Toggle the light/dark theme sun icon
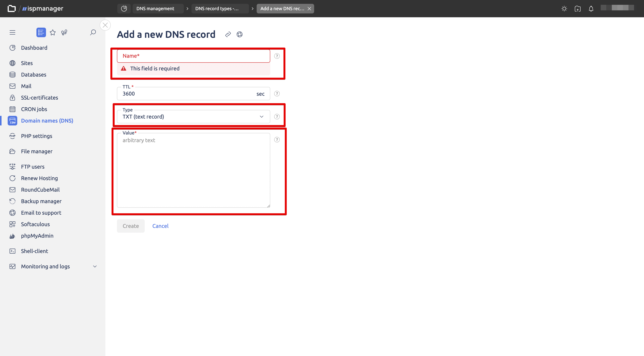 tap(564, 8)
